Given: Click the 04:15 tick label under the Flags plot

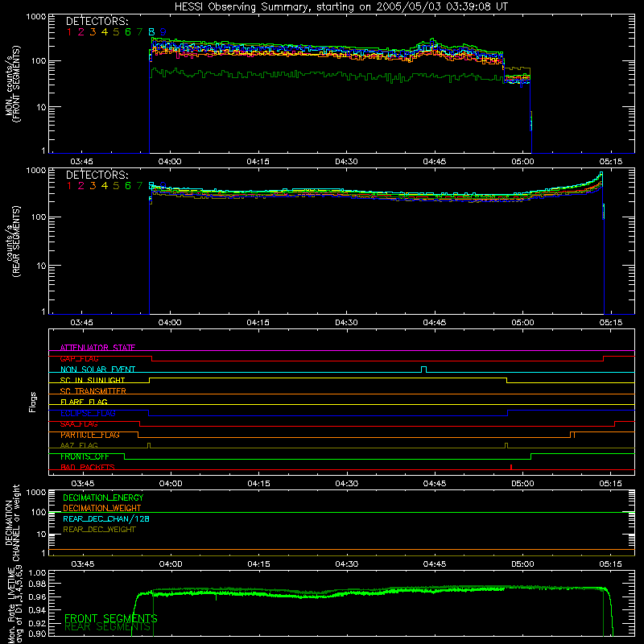Looking at the screenshot, I should tap(258, 484).
